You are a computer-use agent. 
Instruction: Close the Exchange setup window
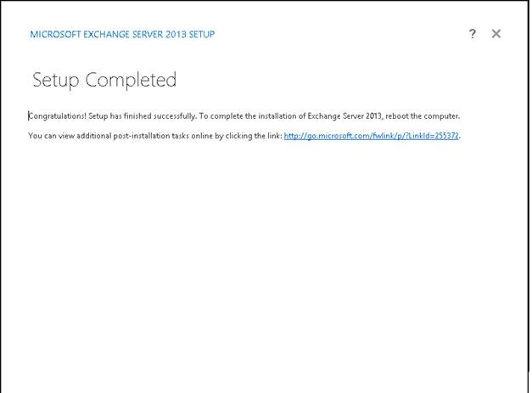(496, 34)
